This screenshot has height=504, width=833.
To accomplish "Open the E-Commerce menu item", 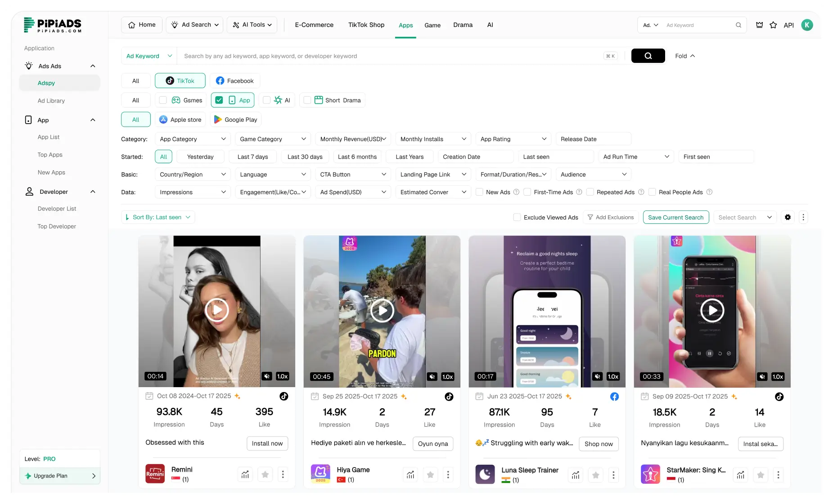I will (x=314, y=25).
